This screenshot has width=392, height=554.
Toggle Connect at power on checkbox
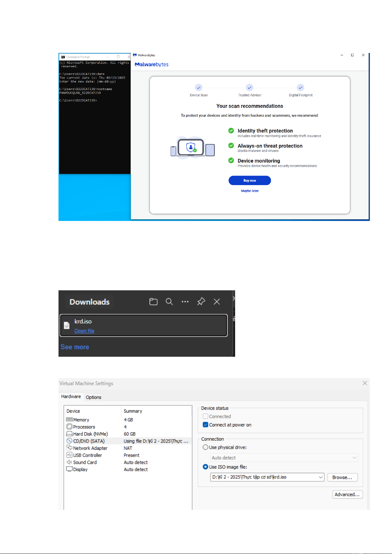206,425
